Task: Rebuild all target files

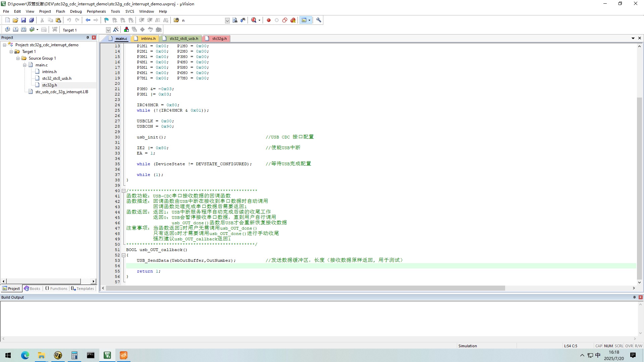Action: pos(23,29)
